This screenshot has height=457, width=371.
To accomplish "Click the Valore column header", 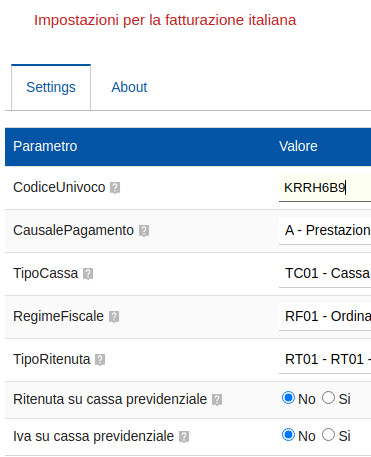I will pos(298,146).
